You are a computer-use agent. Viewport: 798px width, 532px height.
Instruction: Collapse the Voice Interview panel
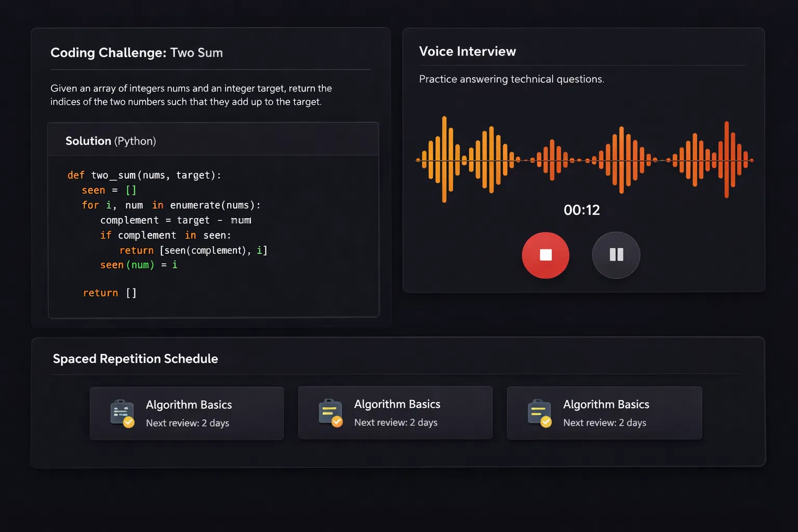(467, 51)
